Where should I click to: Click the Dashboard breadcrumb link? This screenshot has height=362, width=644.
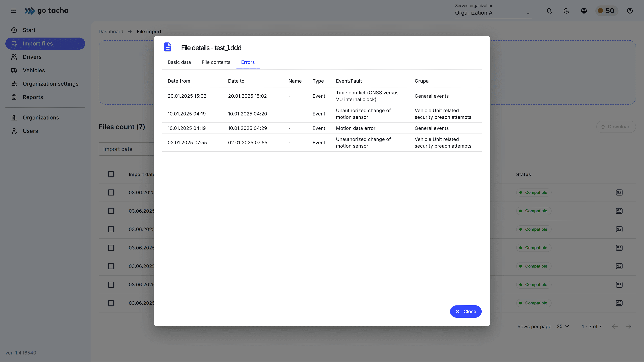(x=111, y=31)
